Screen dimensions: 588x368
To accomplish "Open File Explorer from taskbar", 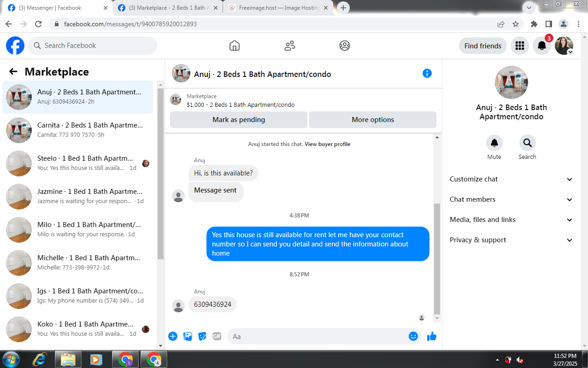I will 68,359.
